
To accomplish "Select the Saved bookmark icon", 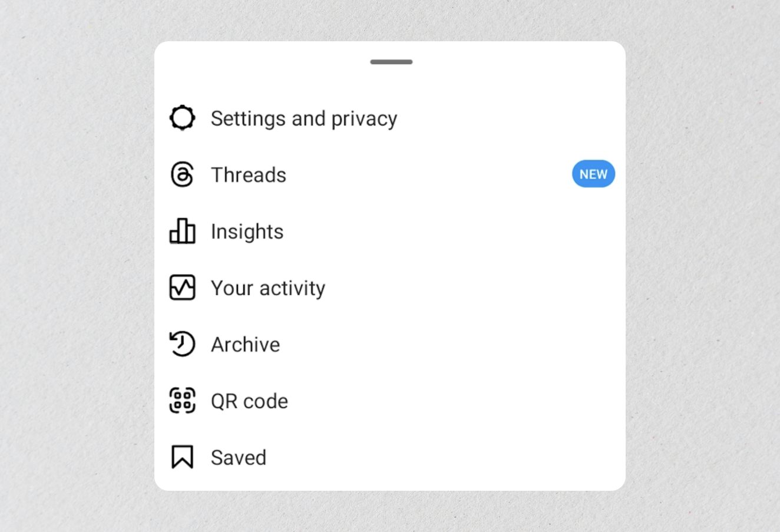I will 182,457.
